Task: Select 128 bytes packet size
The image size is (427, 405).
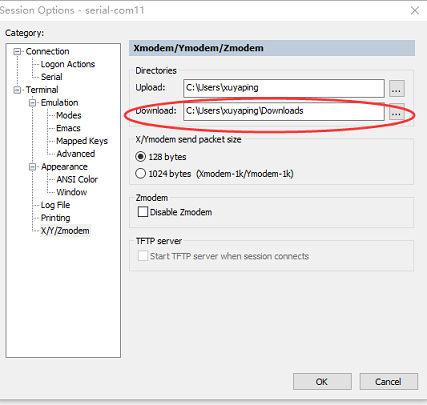Action: click(x=141, y=157)
